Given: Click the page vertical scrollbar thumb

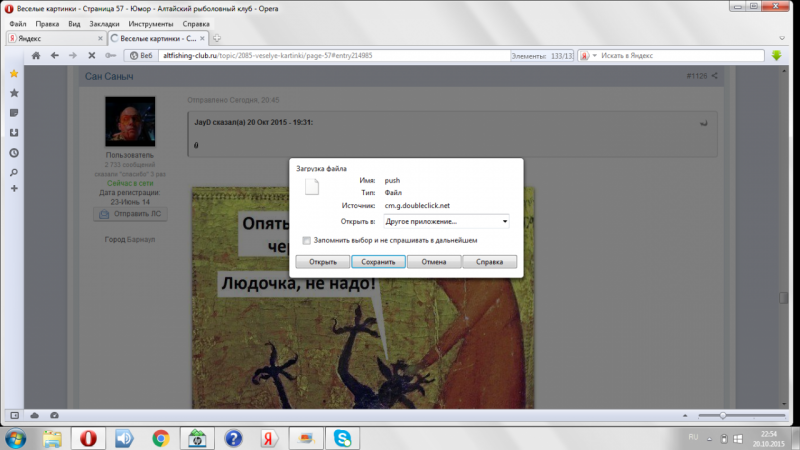Looking at the screenshot, I should 784,298.
